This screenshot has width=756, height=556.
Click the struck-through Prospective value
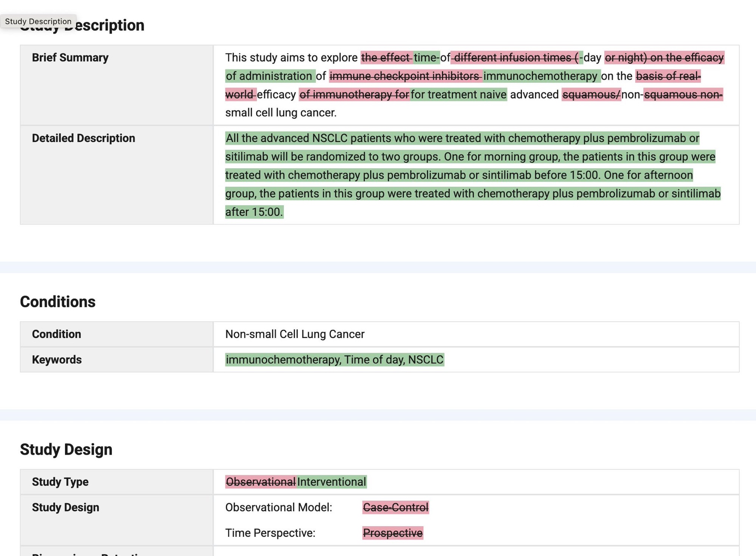pyautogui.click(x=392, y=533)
